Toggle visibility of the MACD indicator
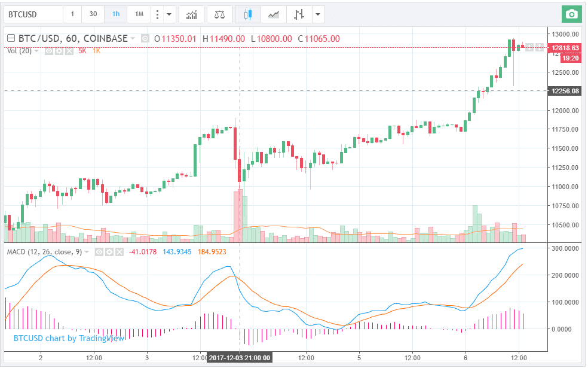 coord(99,252)
